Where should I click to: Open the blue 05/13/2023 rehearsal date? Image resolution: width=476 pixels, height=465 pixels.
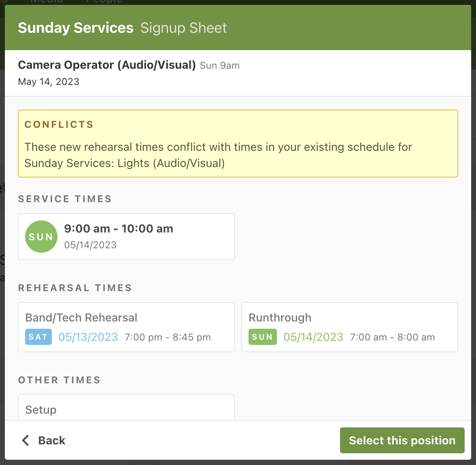click(88, 337)
